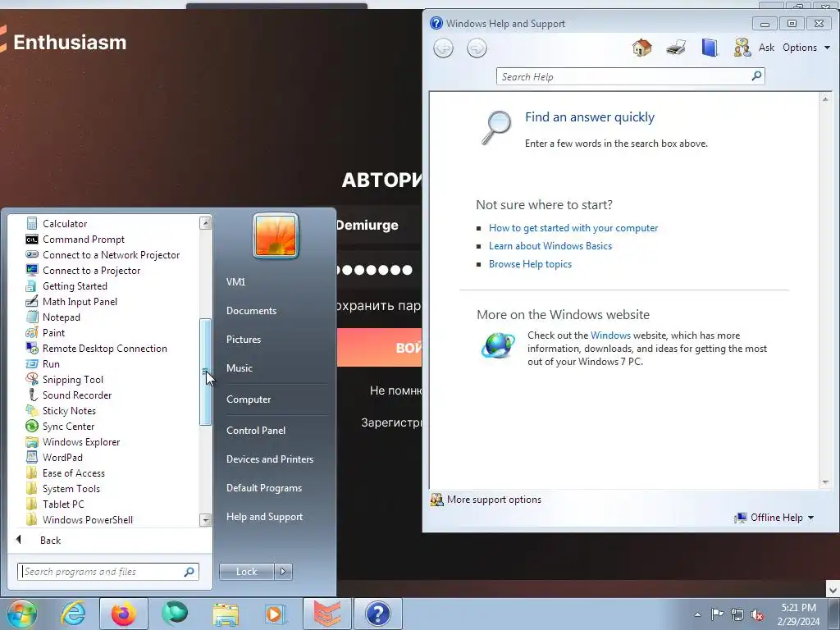This screenshot has width=840, height=630.
Task: Click the Windows Start orb
Action: 22,614
